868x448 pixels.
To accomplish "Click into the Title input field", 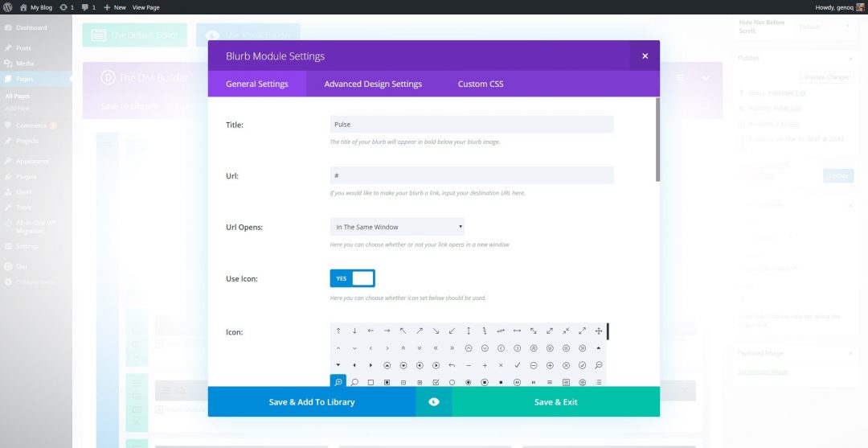I will 472,125.
